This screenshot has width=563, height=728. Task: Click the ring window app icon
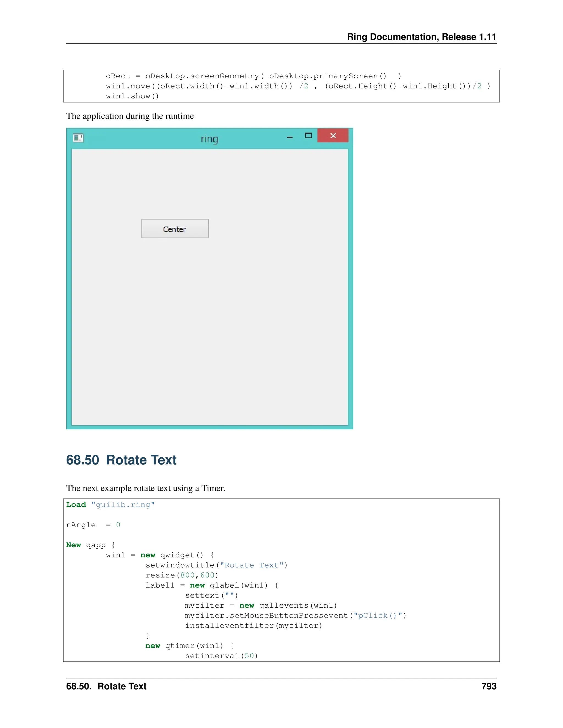(x=78, y=138)
